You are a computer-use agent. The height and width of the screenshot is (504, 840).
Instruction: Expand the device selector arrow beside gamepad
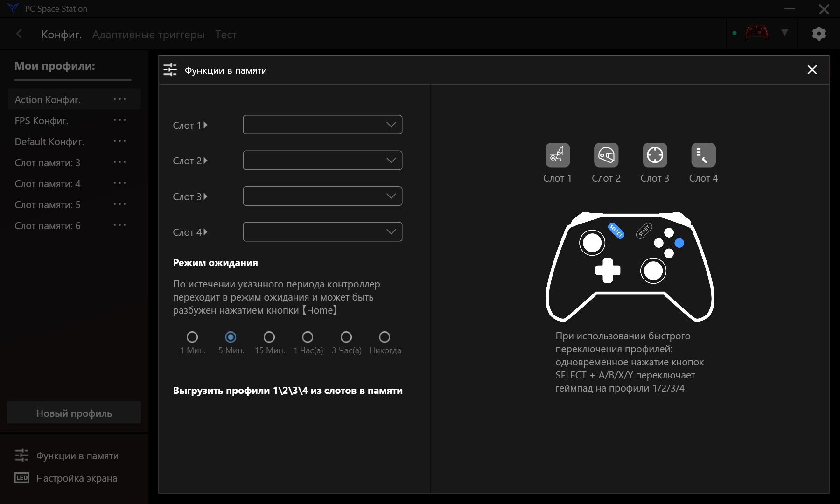(x=784, y=33)
